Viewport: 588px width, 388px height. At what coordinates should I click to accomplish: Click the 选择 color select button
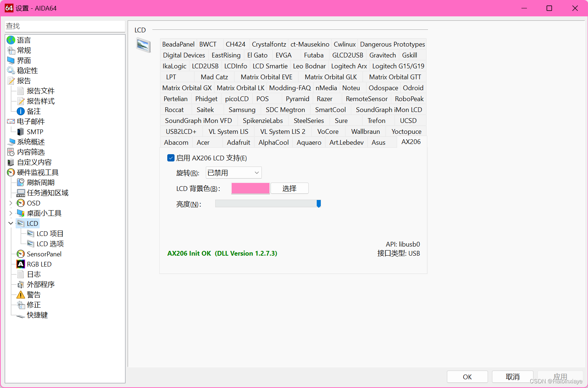[289, 188]
